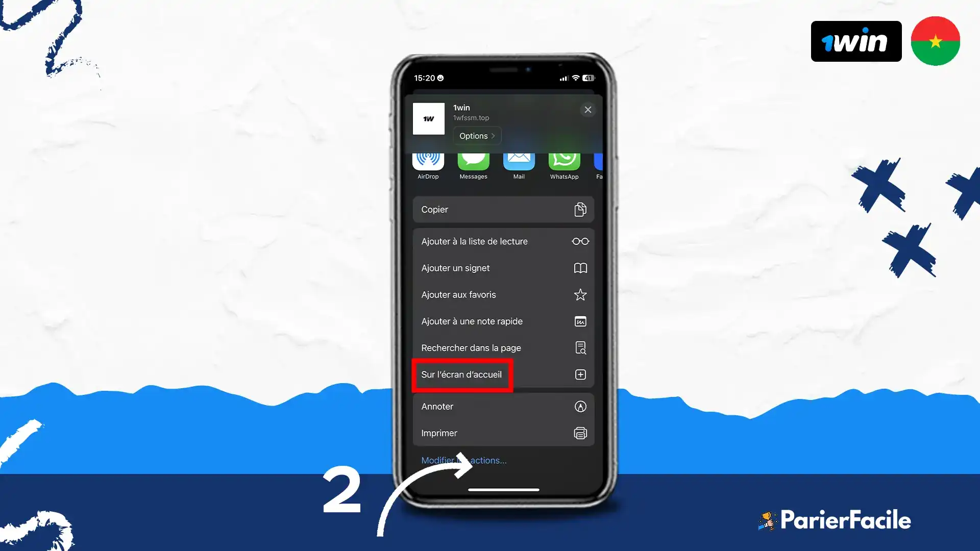Tap the Ajouter un signet bookmark icon

pyautogui.click(x=579, y=268)
